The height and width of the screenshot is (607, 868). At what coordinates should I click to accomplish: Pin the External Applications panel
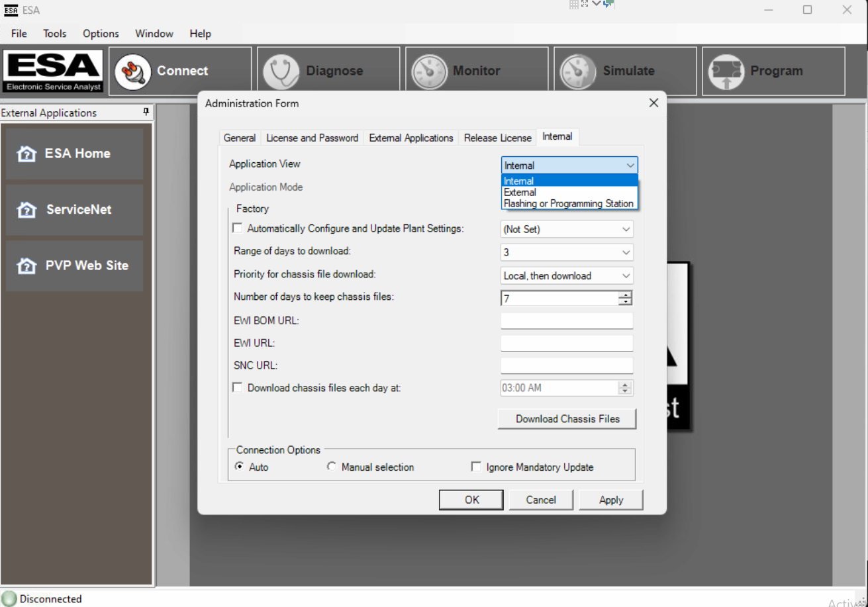click(x=146, y=113)
